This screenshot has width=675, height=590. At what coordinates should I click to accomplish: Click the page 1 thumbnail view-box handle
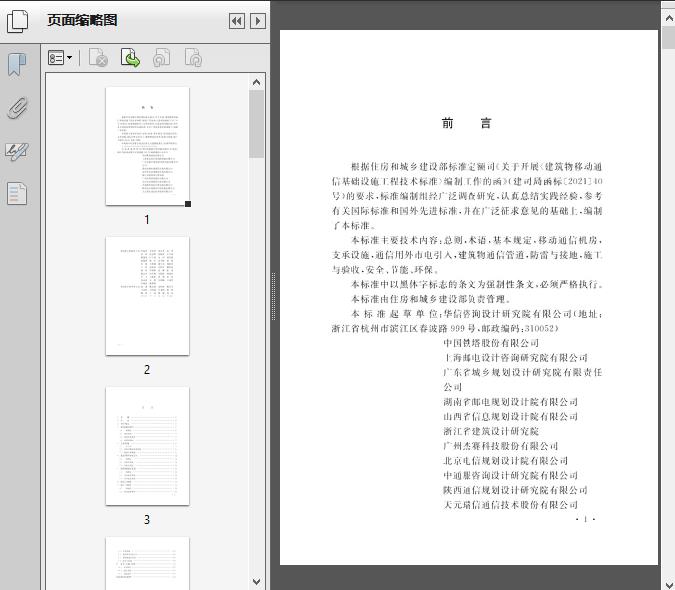point(188,204)
